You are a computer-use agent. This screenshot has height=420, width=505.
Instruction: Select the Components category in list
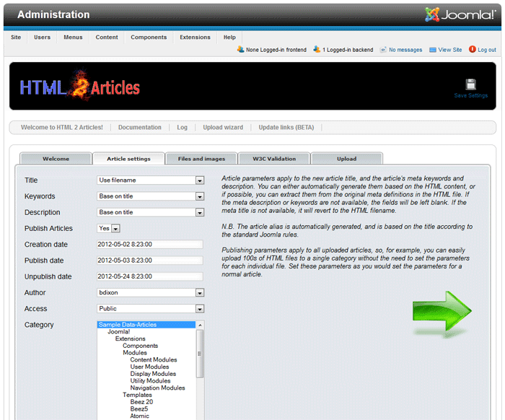(x=140, y=346)
